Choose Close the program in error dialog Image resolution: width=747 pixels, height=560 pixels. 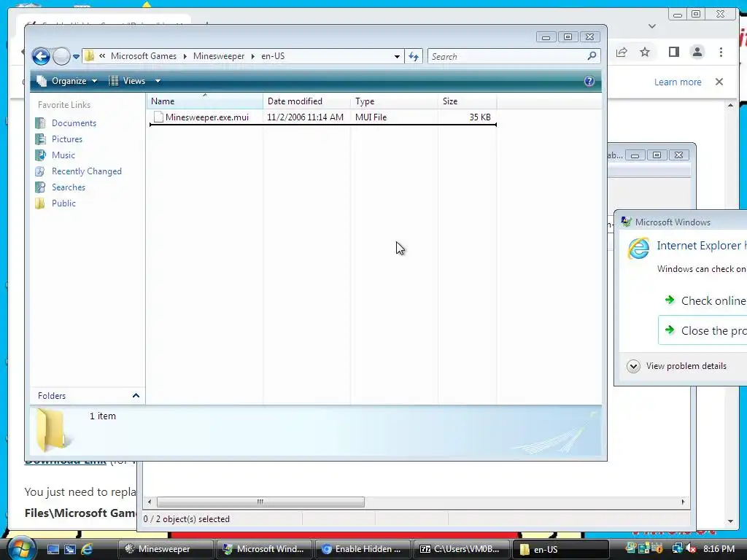point(703,330)
